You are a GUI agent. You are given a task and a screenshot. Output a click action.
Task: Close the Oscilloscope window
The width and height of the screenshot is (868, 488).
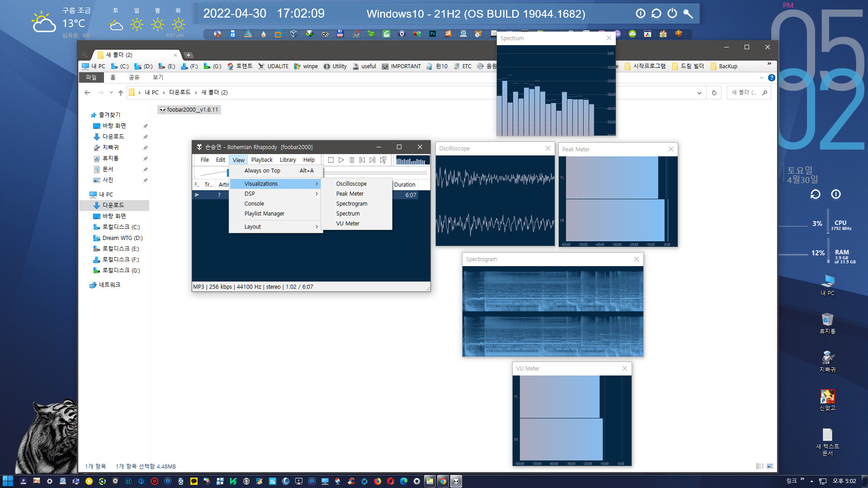[x=548, y=148]
